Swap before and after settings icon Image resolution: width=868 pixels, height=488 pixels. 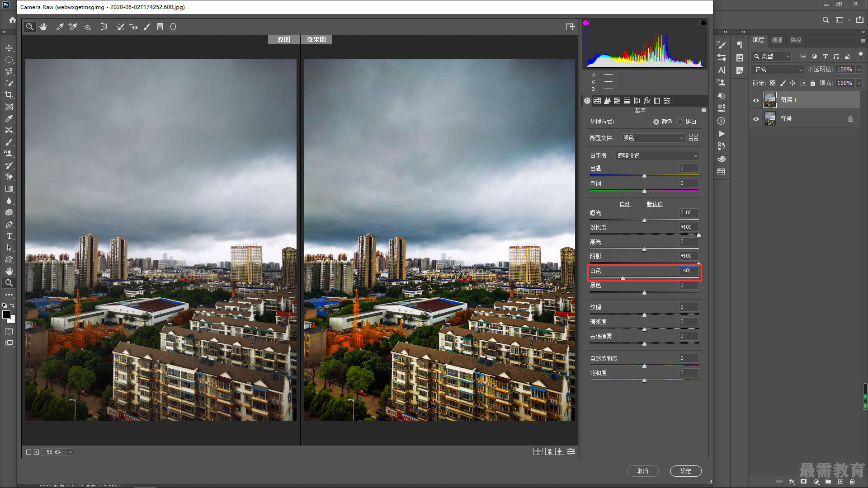549,451
